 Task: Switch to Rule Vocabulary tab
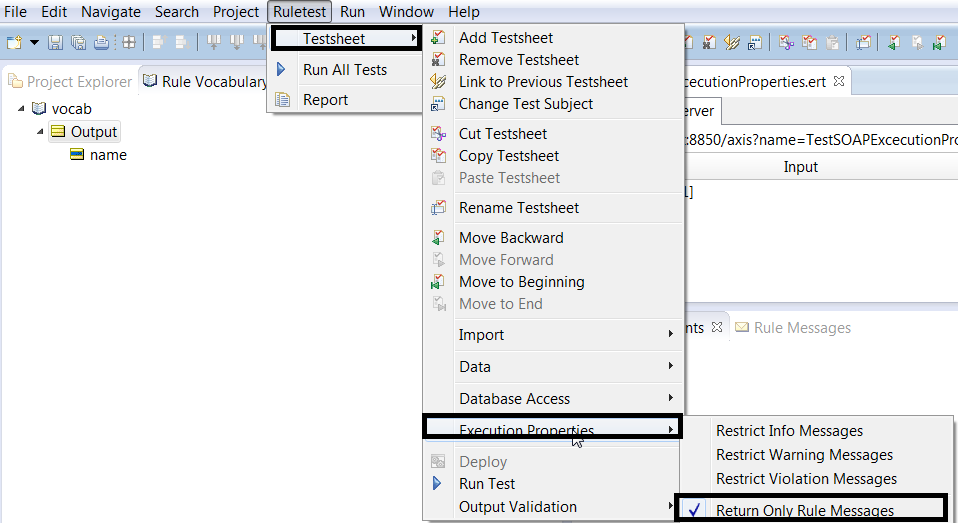point(205,81)
